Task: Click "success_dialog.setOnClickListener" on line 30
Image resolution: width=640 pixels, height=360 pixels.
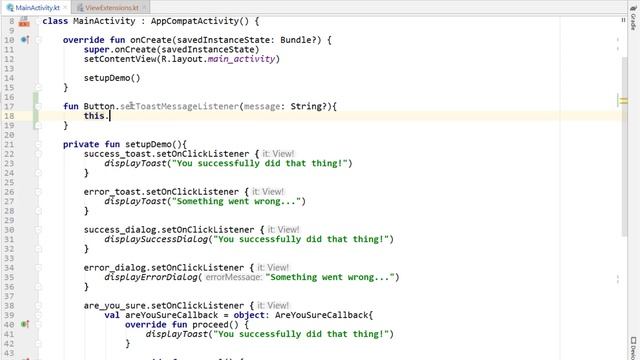Action: coord(169,230)
